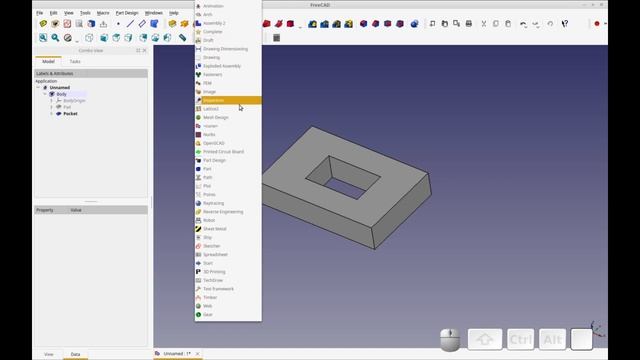Viewport: 640px width, 360px height.
Task: Click the yellow Pad tool icon
Action: click(172, 24)
